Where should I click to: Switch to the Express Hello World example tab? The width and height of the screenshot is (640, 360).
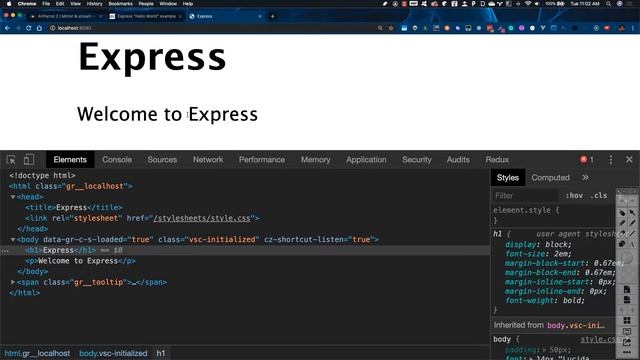pos(145,16)
